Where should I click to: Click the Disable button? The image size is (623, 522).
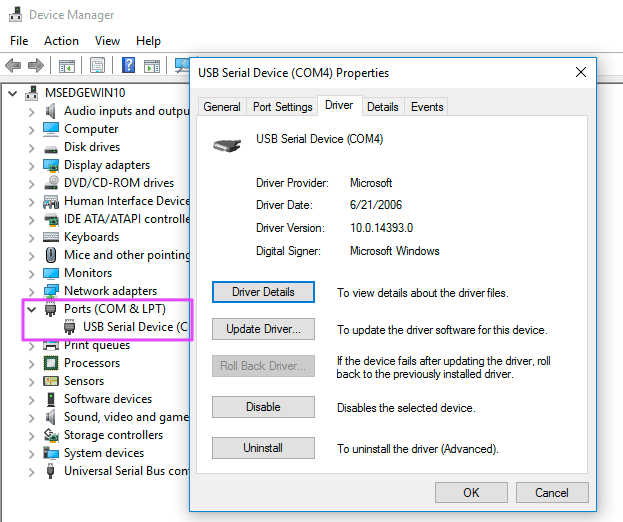tap(263, 407)
